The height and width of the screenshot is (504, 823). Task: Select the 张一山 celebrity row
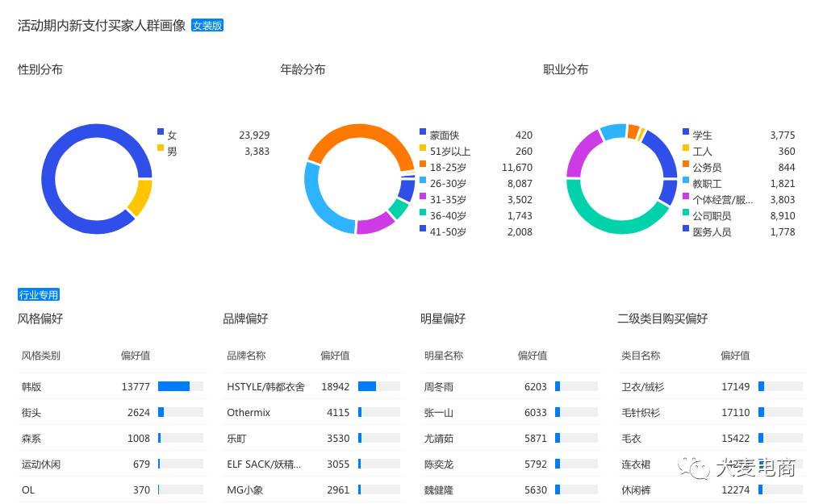[511, 412]
